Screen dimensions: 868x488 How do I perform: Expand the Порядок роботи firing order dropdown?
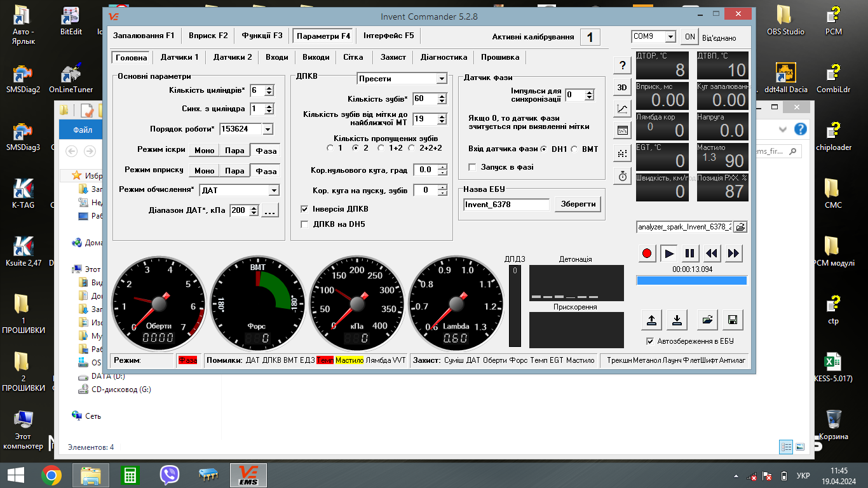coord(267,129)
